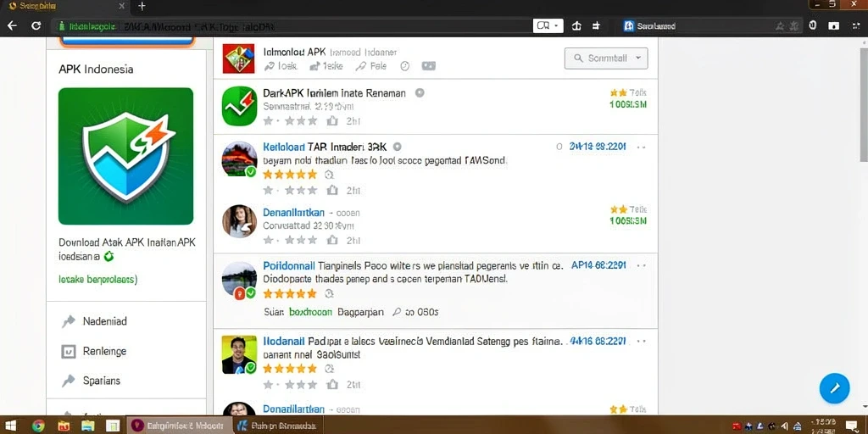
Task: Click the Renlenge box icon in sidebar
Action: (68, 352)
